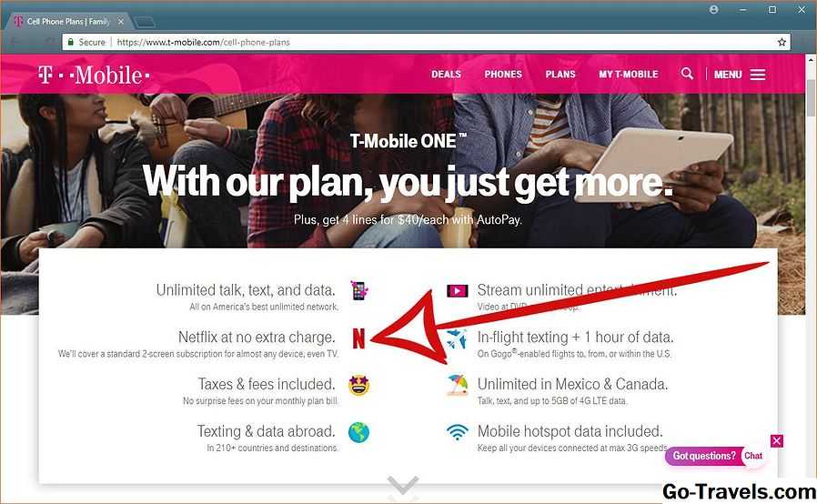
Task: Click the video play icon beside Stream unlimited
Action: pos(457,291)
